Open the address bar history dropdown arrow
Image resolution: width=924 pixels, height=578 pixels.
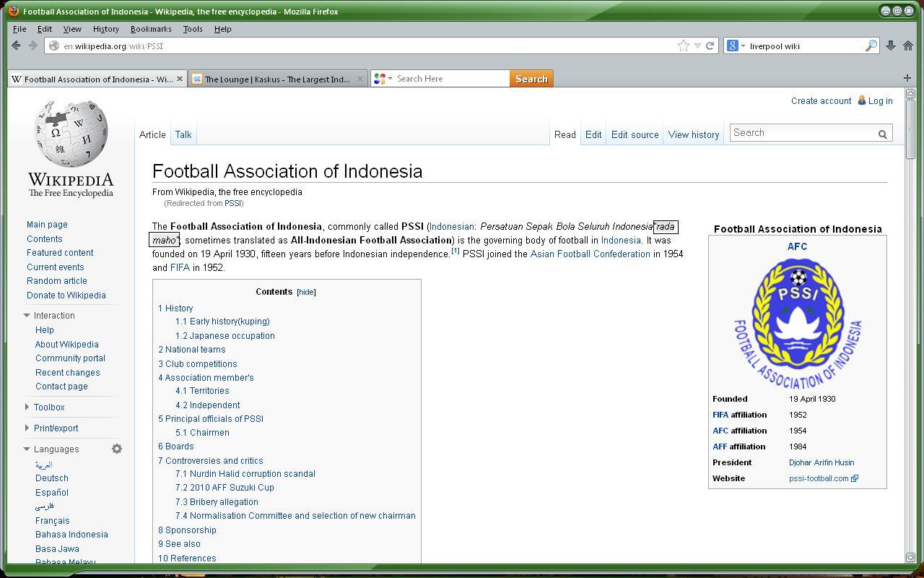pyautogui.click(x=697, y=46)
